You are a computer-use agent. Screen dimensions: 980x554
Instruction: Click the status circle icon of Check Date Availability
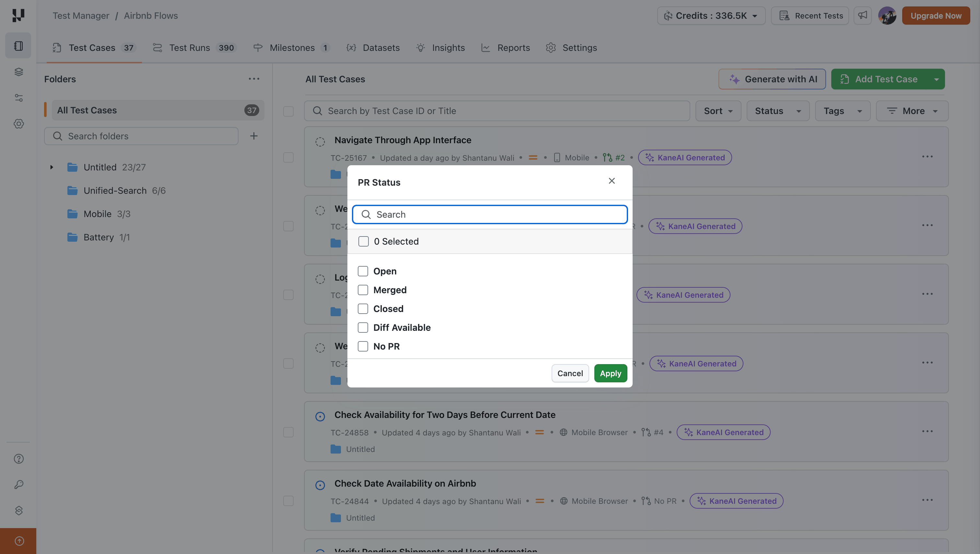pos(320,485)
